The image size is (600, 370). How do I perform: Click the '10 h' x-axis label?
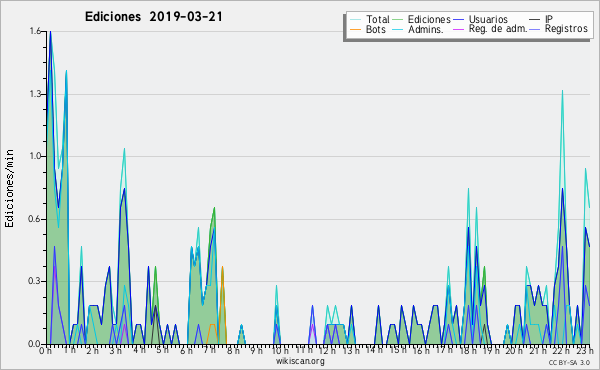coord(280,351)
